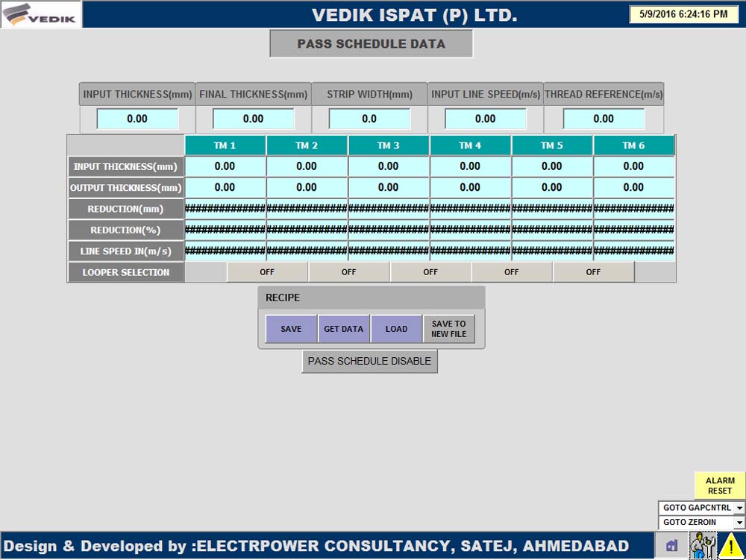Click the Vedik company logo
746x560 pixels.
(41, 14)
